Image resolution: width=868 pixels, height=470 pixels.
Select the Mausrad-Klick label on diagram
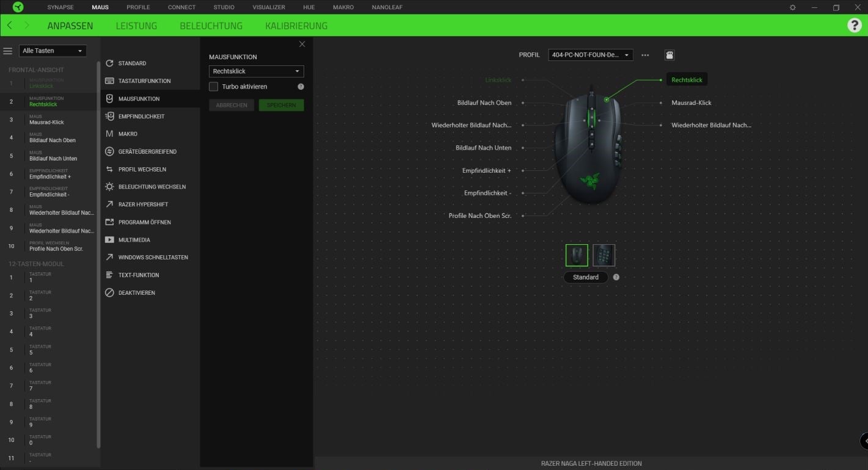(691, 103)
